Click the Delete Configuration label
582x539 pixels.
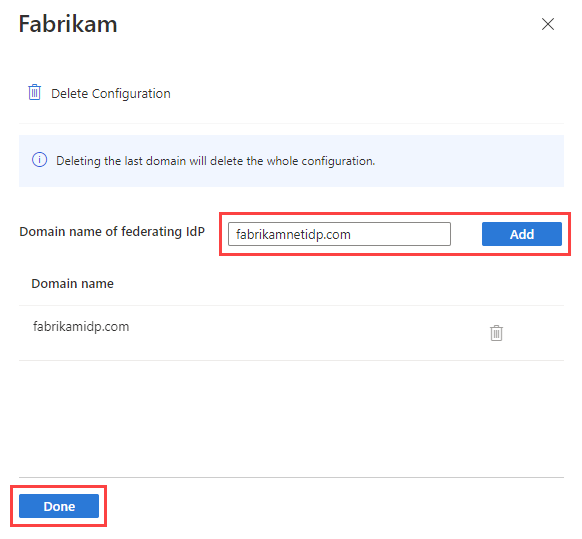pyautogui.click(x=111, y=94)
